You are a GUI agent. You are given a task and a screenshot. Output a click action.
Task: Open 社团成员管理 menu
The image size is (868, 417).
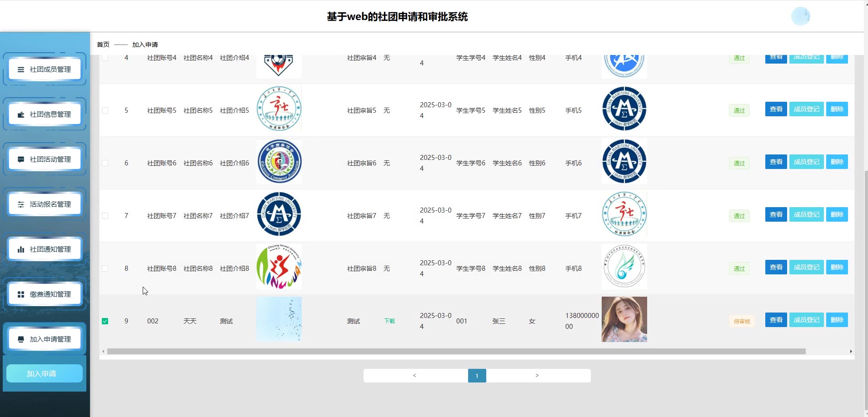pyautogui.click(x=45, y=69)
